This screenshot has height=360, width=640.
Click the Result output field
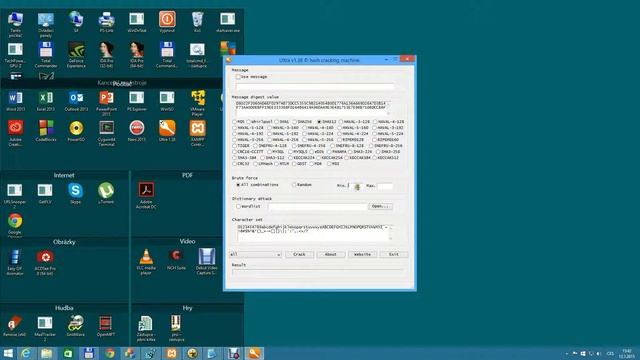click(x=318, y=272)
